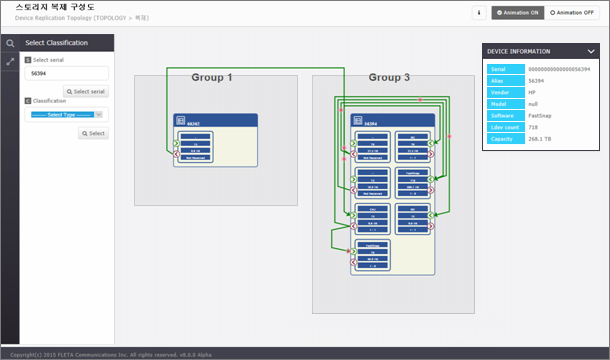Click the 56342 device header bar
This screenshot has width=610, height=360.
[215, 120]
